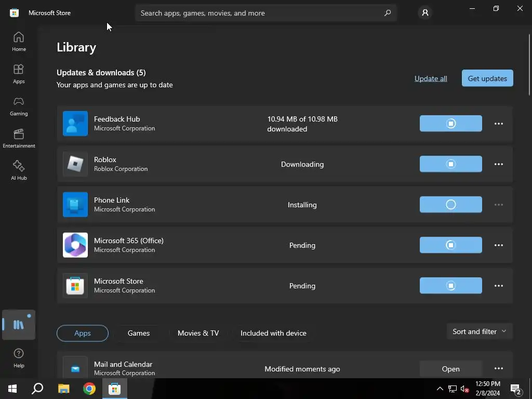532x399 pixels.
Task: Open the Windows Start menu
Action: click(12, 389)
